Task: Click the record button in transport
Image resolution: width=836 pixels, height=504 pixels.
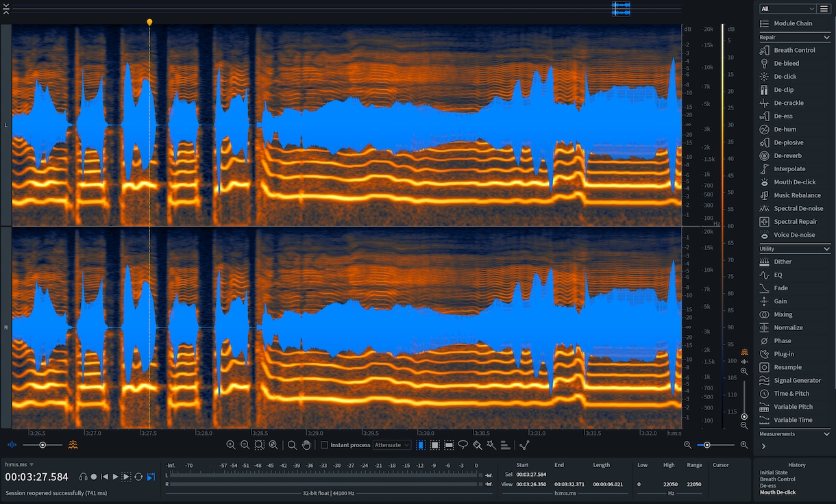Action: pyautogui.click(x=94, y=477)
